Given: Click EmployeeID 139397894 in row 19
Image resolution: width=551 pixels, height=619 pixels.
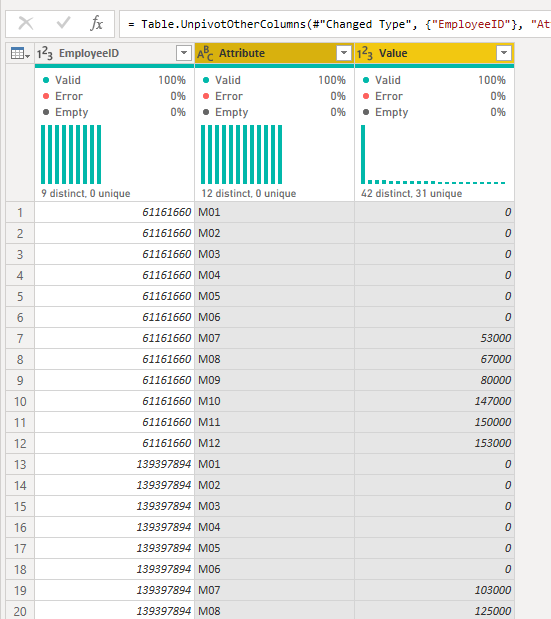Looking at the screenshot, I should click(x=114, y=590).
